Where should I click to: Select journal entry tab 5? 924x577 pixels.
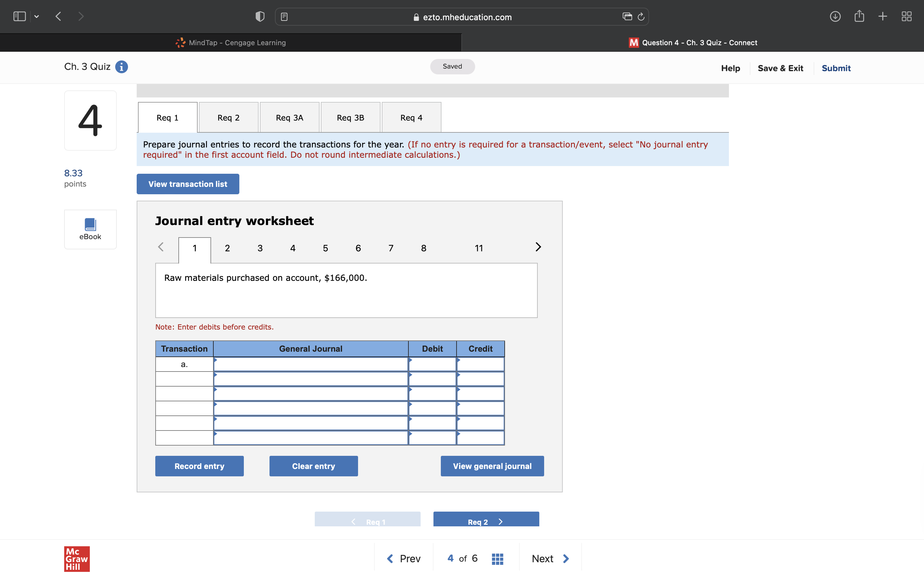click(325, 248)
